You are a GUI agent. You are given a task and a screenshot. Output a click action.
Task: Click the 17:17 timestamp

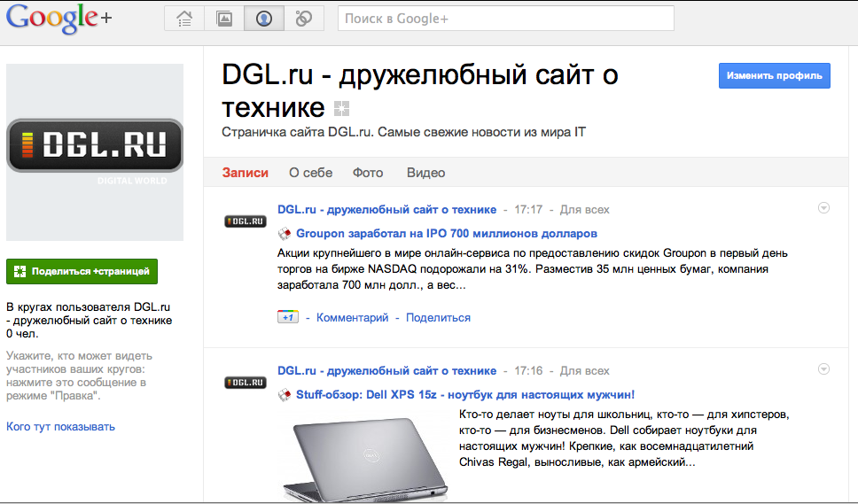(528, 209)
